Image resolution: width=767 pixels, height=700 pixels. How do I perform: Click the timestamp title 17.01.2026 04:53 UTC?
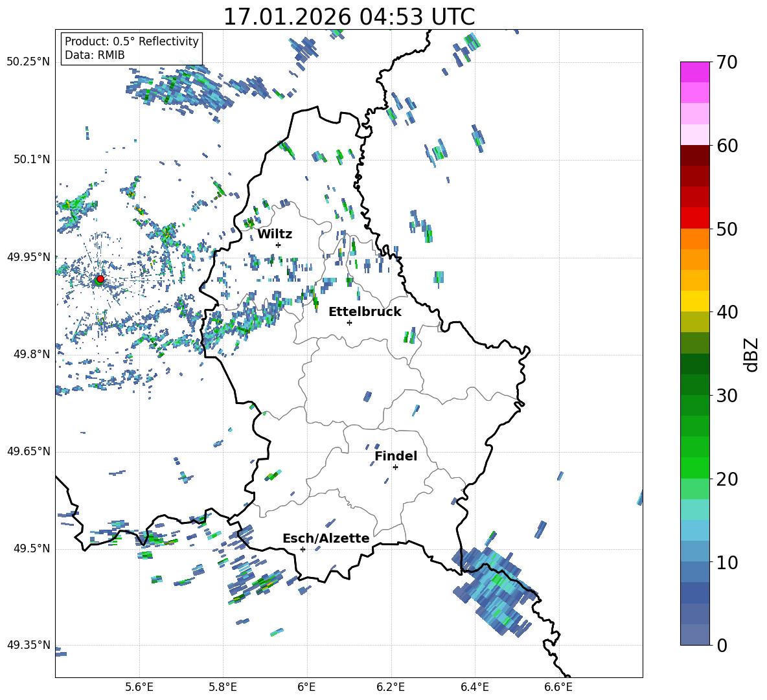point(349,17)
